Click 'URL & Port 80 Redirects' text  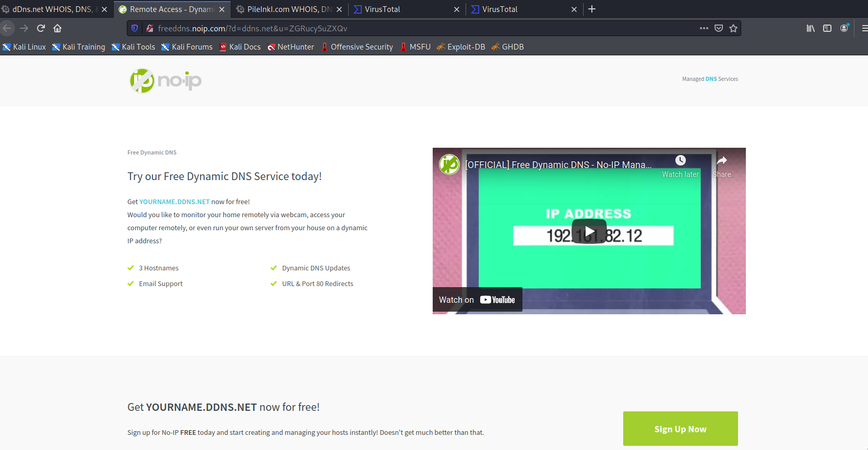(x=318, y=283)
